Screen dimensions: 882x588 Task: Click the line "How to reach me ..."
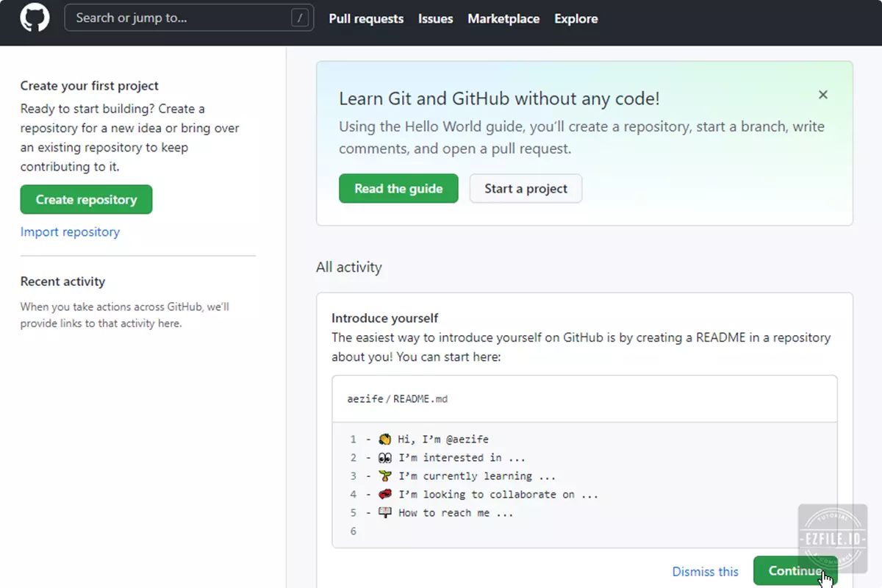(456, 513)
